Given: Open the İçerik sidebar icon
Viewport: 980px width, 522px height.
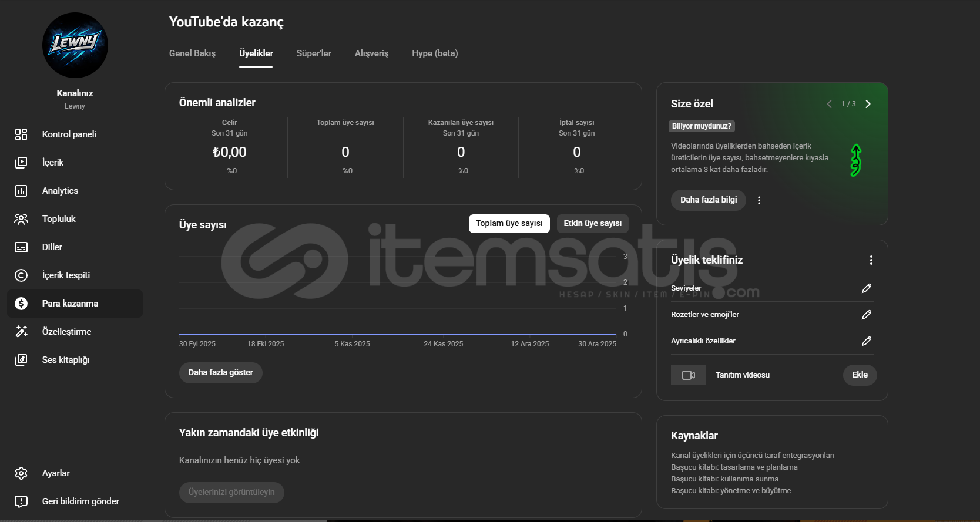Looking at the screenshot, I should coord(21,163).
